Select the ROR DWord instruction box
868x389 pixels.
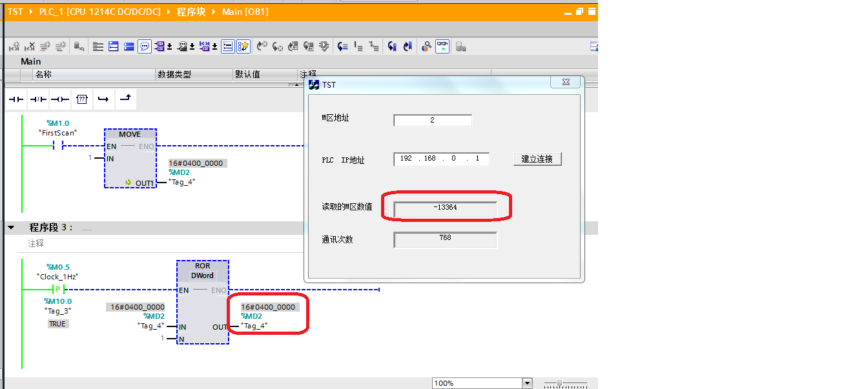point(202,302)
